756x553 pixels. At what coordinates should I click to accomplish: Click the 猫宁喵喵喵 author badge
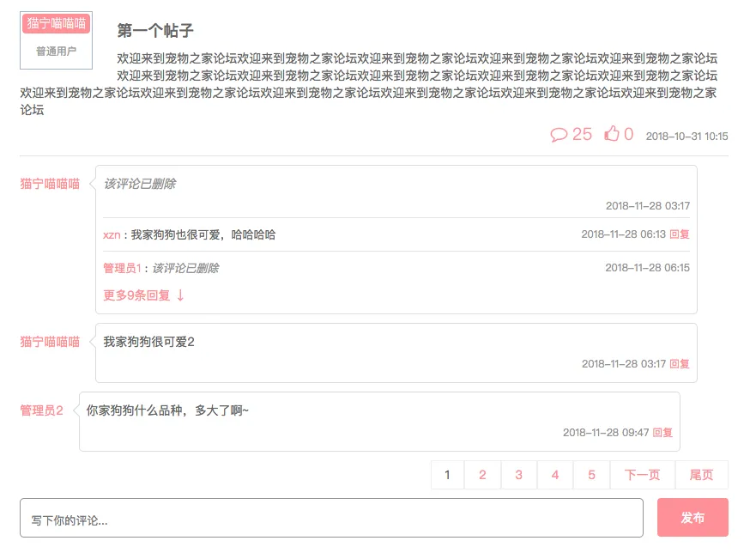tap(56, 23)
